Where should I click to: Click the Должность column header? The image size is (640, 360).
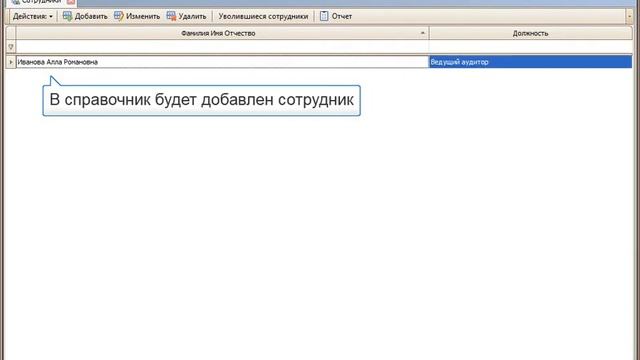click(x=530, y=33)
